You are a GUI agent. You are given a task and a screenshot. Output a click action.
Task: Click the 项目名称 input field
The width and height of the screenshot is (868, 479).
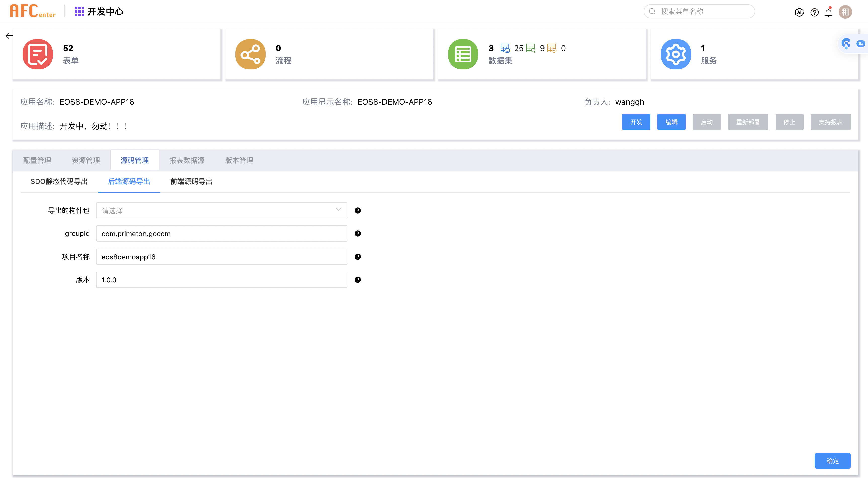221,257
